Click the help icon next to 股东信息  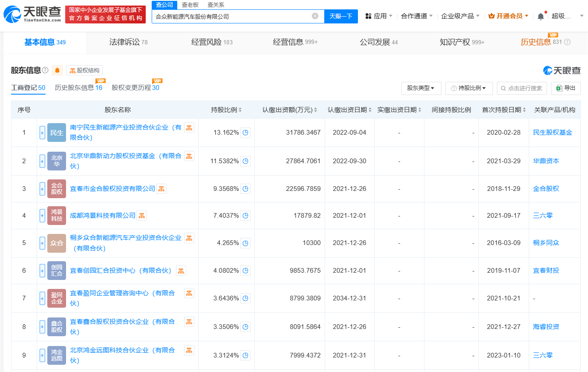click(x=45, y=70)
